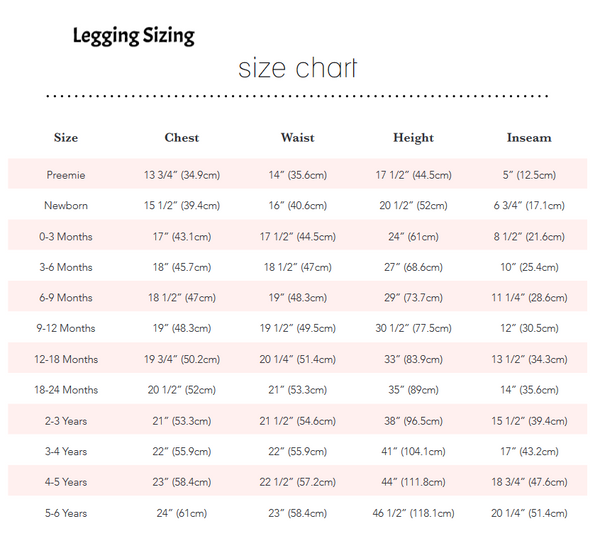The height and width of the screenshot is (548, 600).
Task: Click the size chart heading
Action: 298,69
